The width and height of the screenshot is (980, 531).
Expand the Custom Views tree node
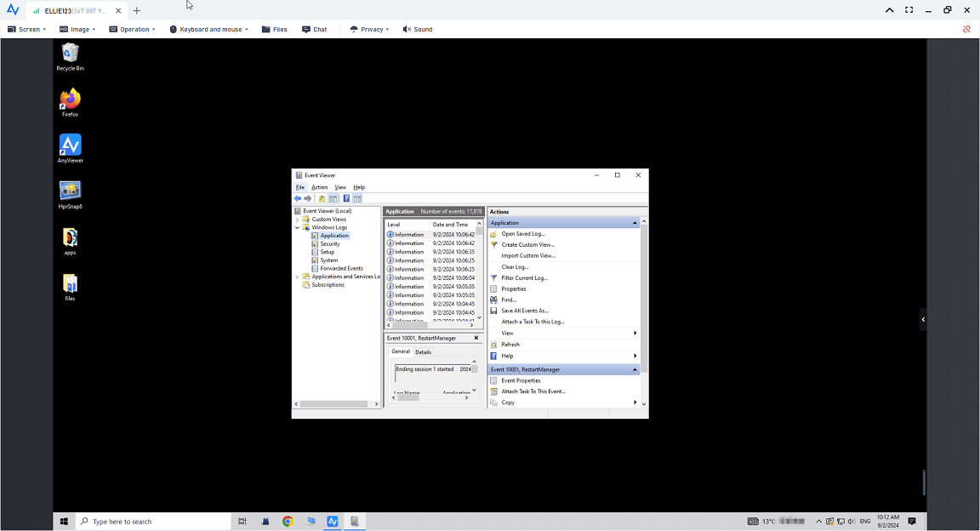[x=297, y=220]
